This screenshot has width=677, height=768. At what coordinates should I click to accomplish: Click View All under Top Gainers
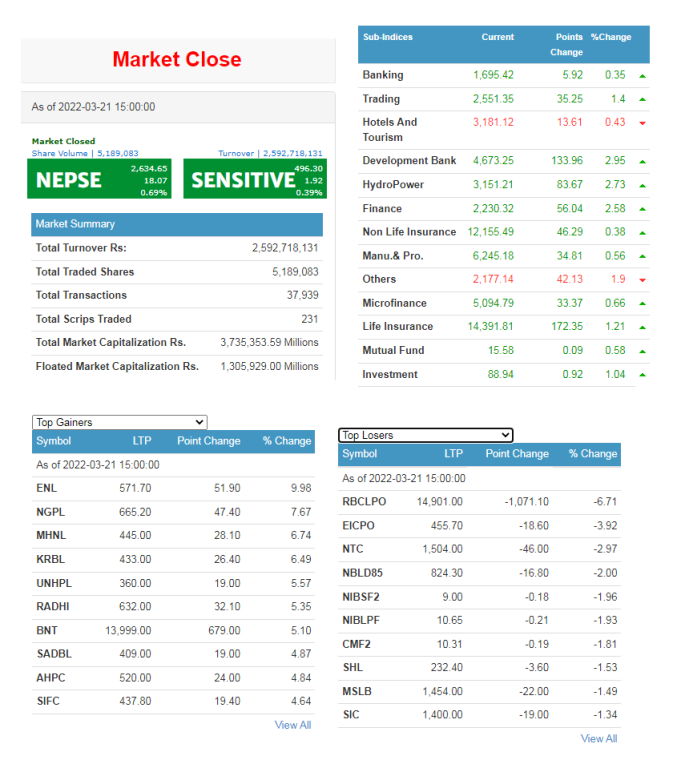pyautogui.click(x=293, y=725)
